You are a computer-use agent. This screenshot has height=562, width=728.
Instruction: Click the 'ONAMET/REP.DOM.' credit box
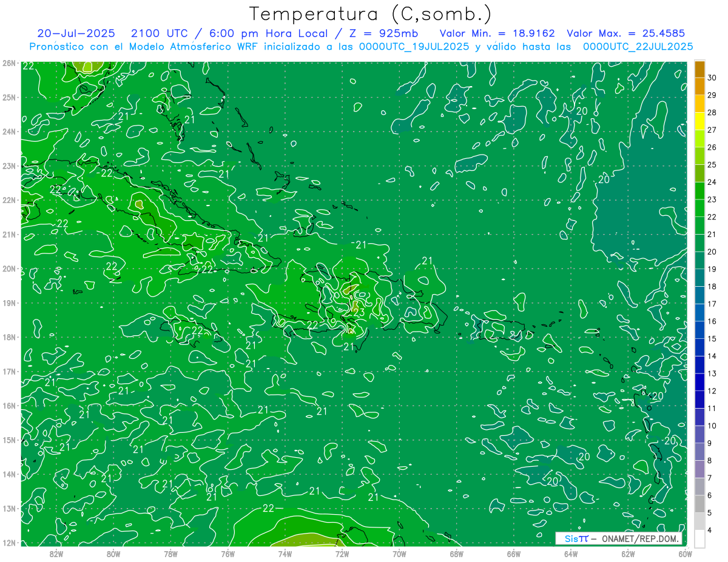(619, 538)
